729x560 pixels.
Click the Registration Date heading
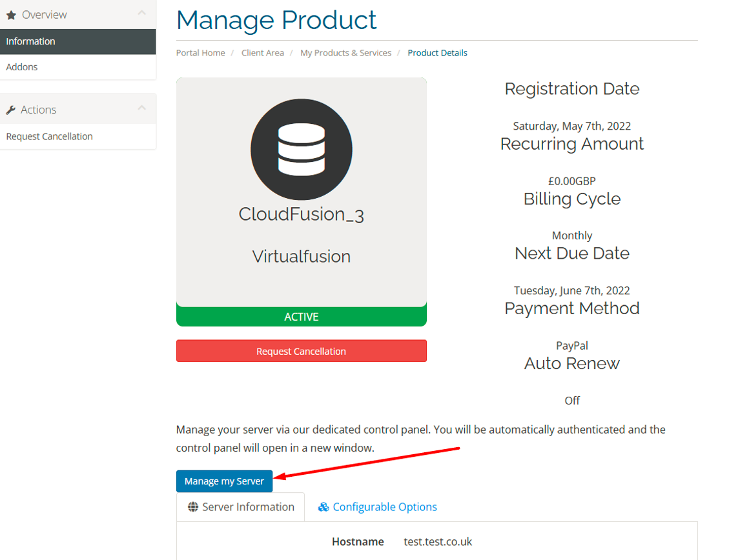(x=572, y=88)
